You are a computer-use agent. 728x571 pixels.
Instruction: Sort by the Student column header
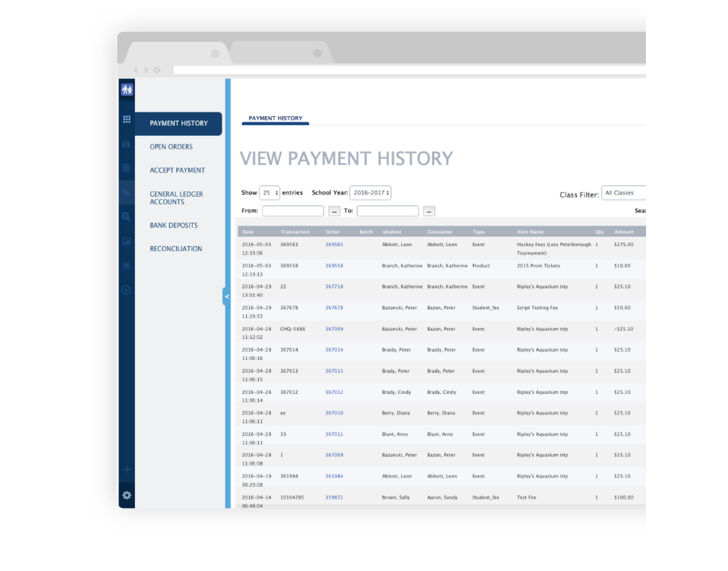pos(392,232)
